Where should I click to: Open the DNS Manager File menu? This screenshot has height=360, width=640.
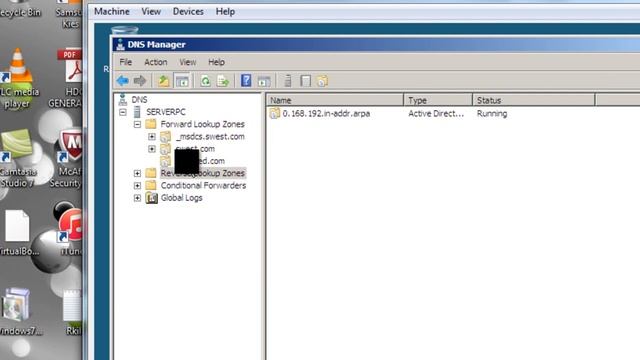tap(125, 62)
